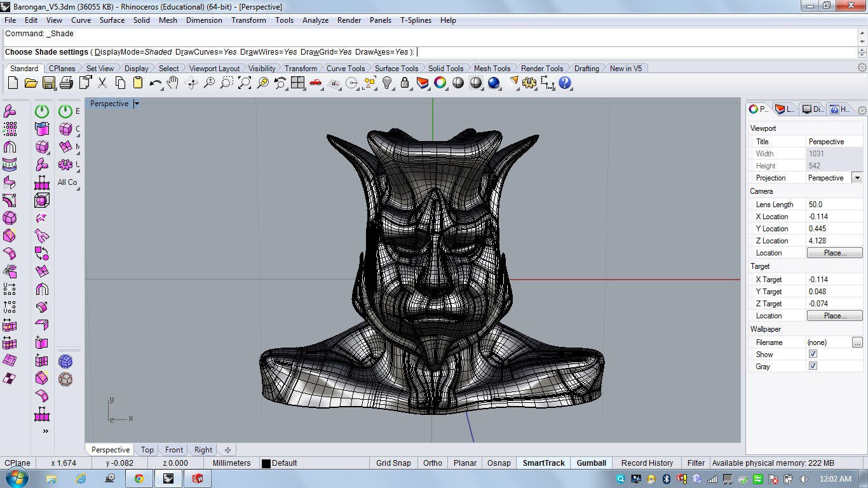Open the Surface menu
The height and width of the screenshot is (488, 868).
tap(112, 20)
